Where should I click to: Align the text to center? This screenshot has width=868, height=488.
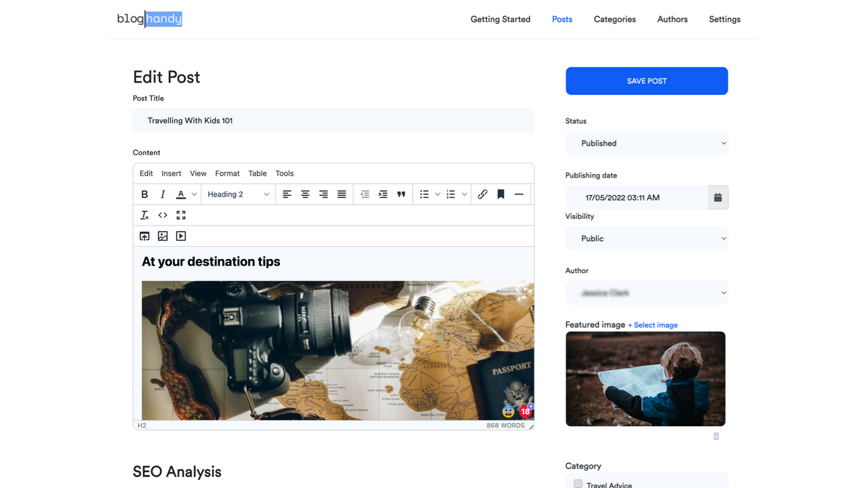click(305, 194)
